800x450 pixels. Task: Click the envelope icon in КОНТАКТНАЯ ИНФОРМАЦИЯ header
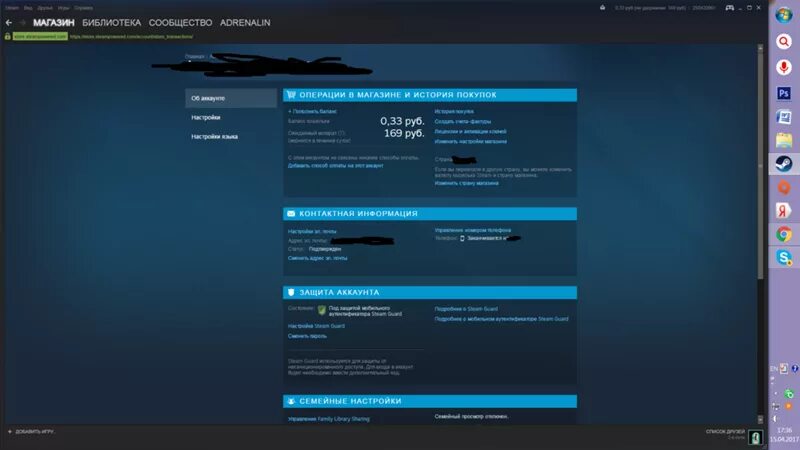[291, 214]
